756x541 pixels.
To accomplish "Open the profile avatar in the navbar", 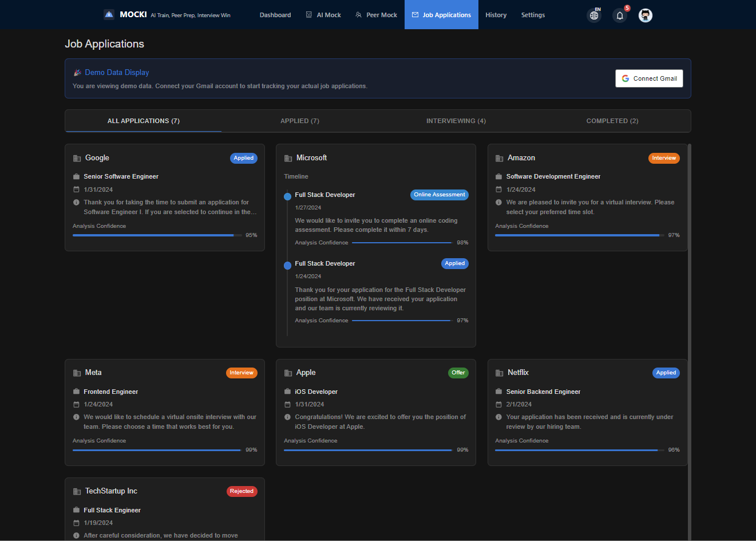I will tap(645, 15).
